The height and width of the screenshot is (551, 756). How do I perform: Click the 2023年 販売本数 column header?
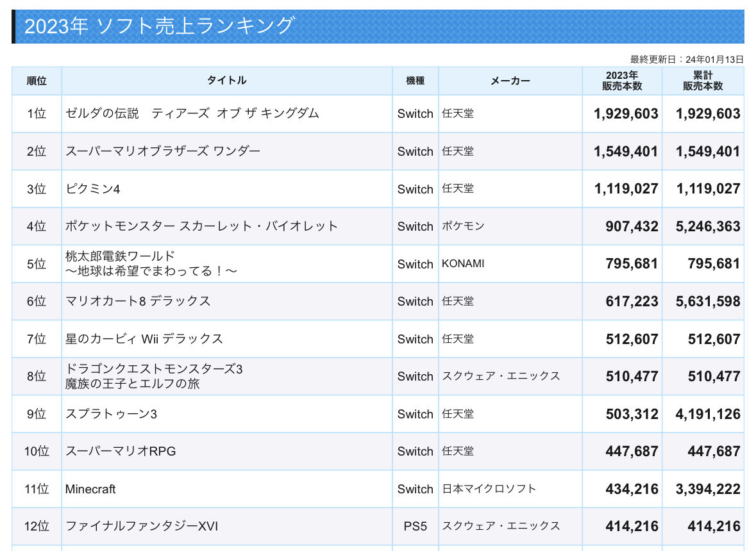click(622, 81)
